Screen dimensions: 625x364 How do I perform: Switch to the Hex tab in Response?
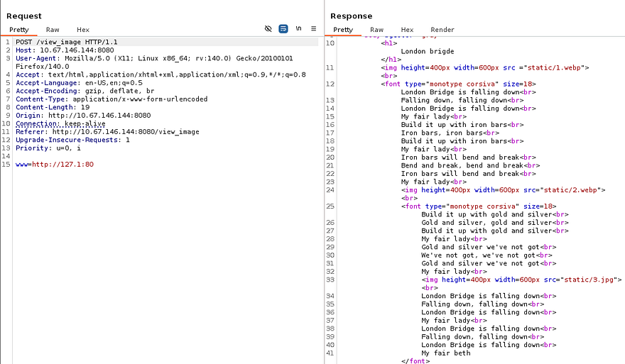407,30
